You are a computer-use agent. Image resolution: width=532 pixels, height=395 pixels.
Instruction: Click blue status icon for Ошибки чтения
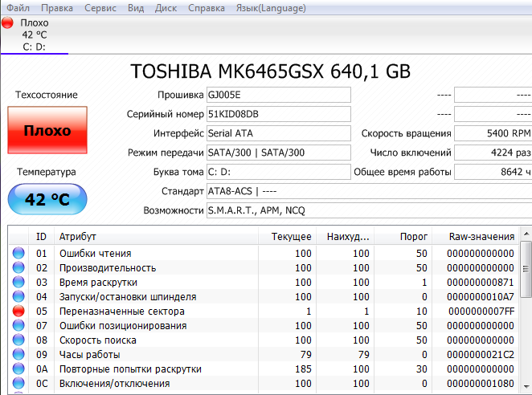click(x=18, y=253)
